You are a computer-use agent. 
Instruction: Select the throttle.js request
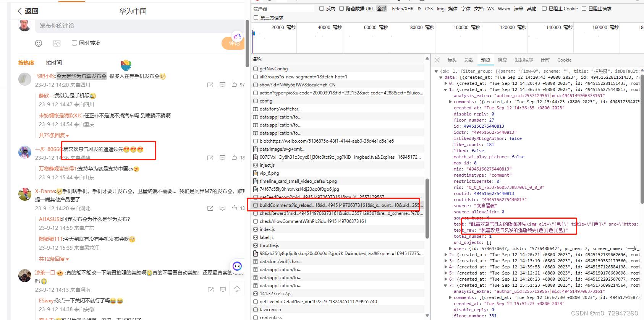269,245
